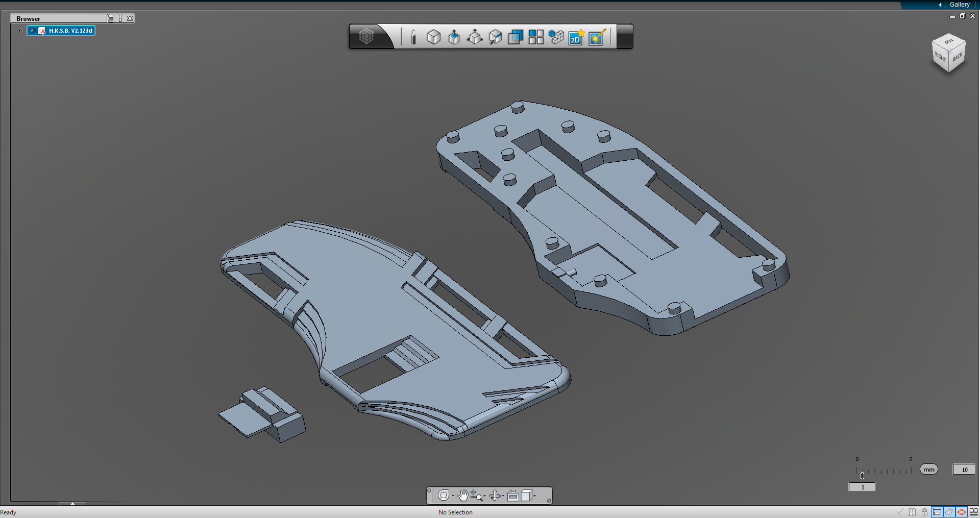This screenshot has width=980, height=518.
Task: Toggle the lock status bar icon
Action: tap(924, 512)
